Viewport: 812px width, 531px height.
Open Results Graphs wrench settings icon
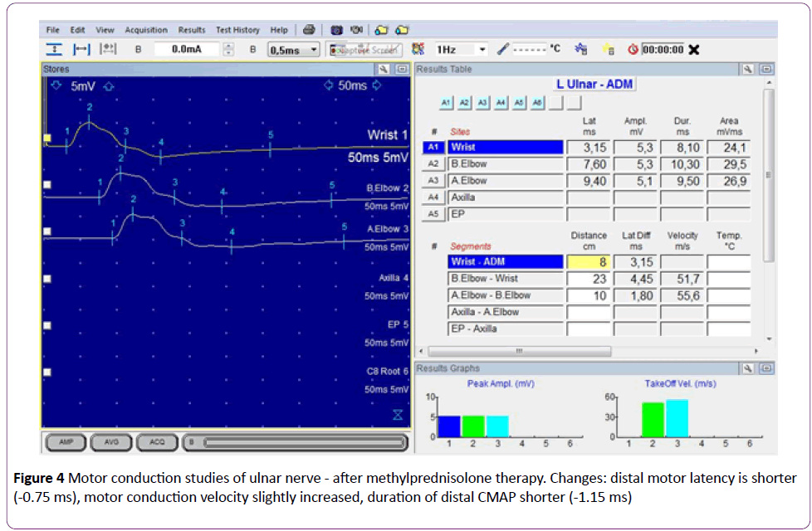tap(748, 368)
